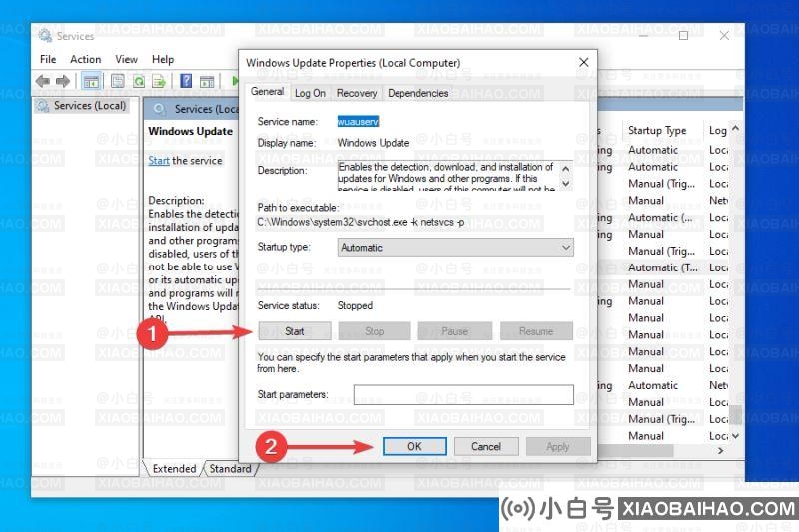Click the Forward arrow in the Services toolbar
This screenshot has height=532, width=799.
pos(63,81)
